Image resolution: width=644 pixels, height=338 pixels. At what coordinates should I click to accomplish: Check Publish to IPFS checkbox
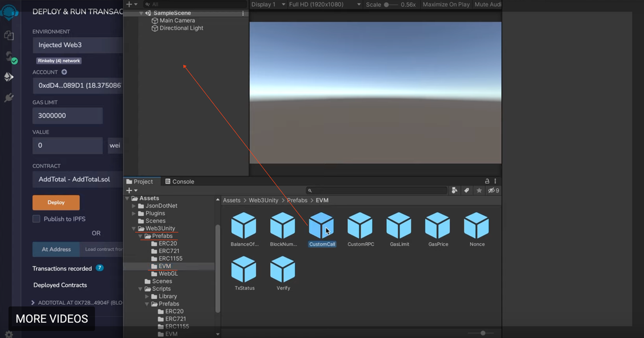[37, 219]
